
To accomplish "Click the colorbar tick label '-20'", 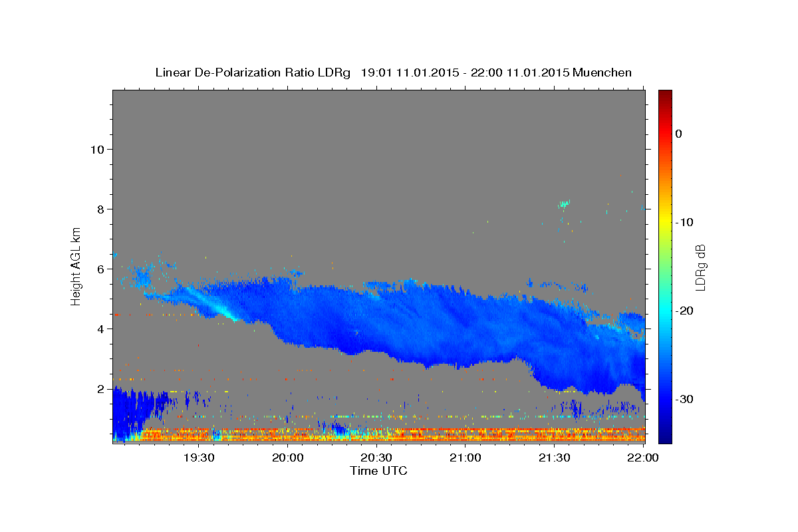I will click(x=686, y=311).
